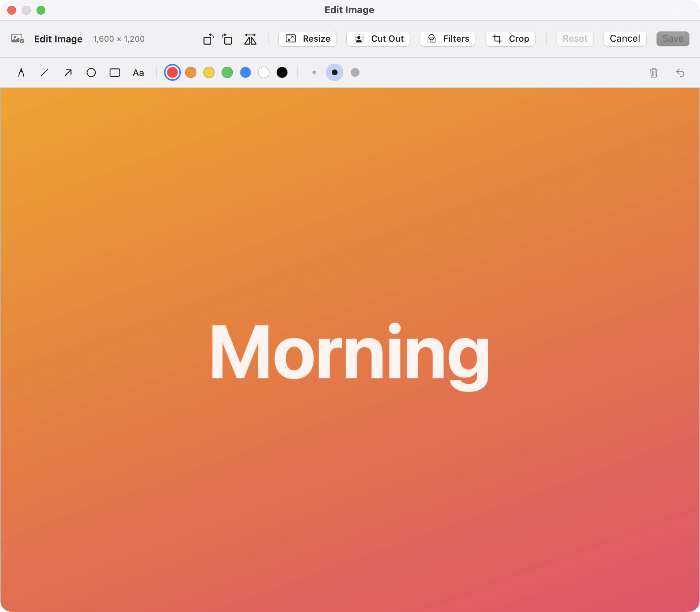Open the Filters panel
This screenshot has height=612, width=700.
[448, 39]
